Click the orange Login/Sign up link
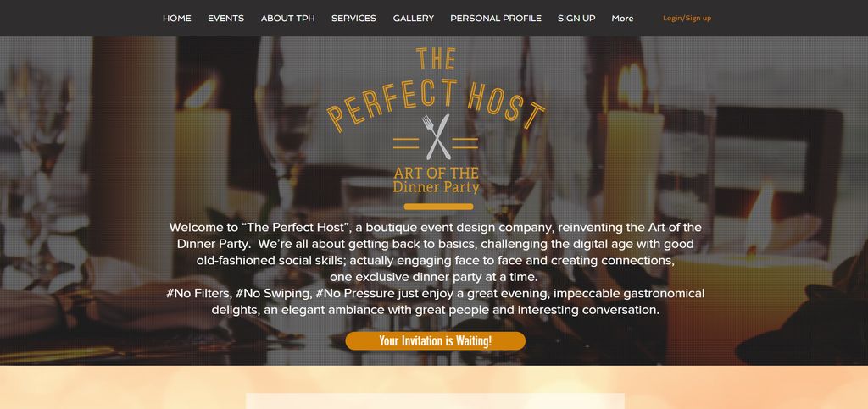This screenshot has width=868, height=409. click(x=687, y=19)
